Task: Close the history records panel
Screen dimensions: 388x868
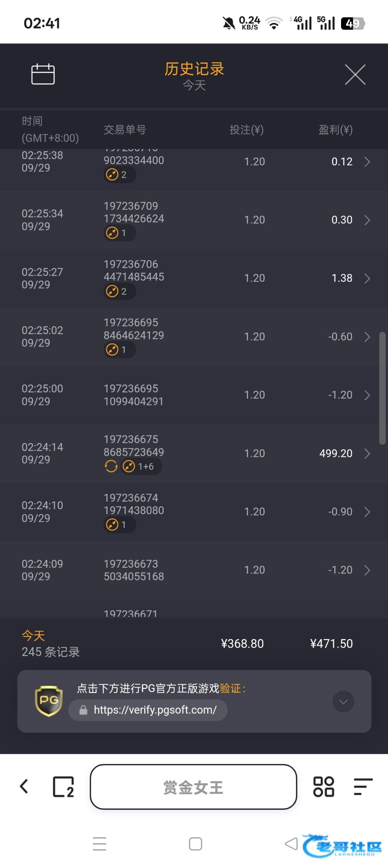Action: pyautogui.click(x=355, y=75)
